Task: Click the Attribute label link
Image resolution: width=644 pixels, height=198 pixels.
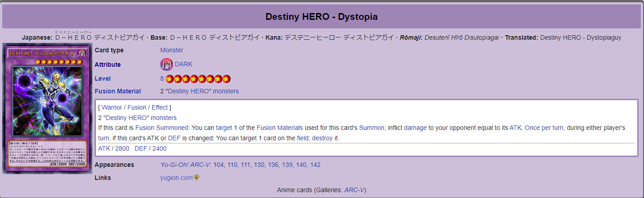Action: 108,64
